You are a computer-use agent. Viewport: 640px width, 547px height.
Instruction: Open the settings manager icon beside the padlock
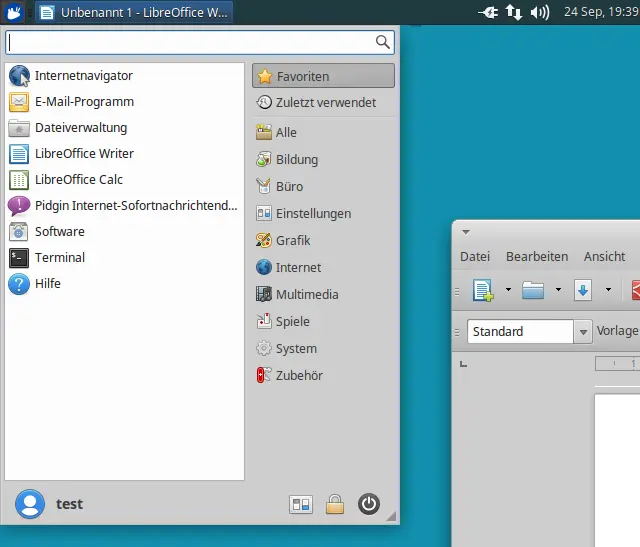pos(301,505)
